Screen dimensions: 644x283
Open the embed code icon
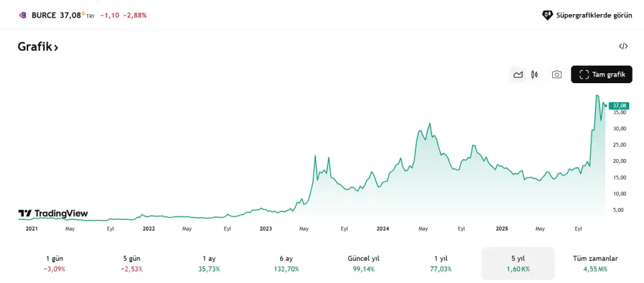pyautogui.click(x=623, y=46)
